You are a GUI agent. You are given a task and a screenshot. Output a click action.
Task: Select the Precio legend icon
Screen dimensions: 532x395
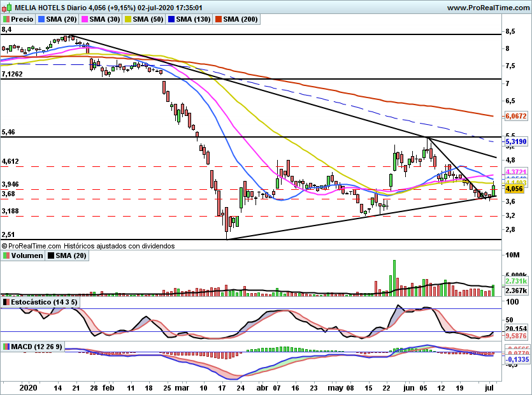[x=6, y=19]
